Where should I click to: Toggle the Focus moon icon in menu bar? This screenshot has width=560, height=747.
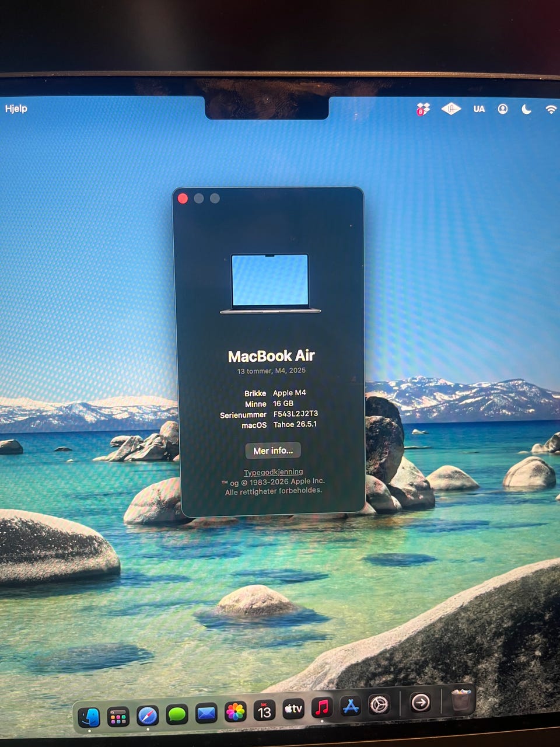tap(526, 109)
